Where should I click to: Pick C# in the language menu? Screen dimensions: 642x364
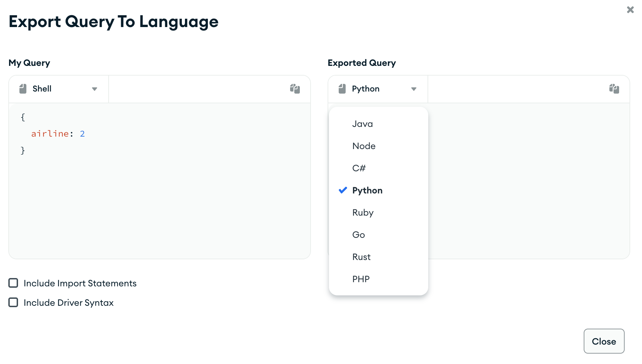359,168
